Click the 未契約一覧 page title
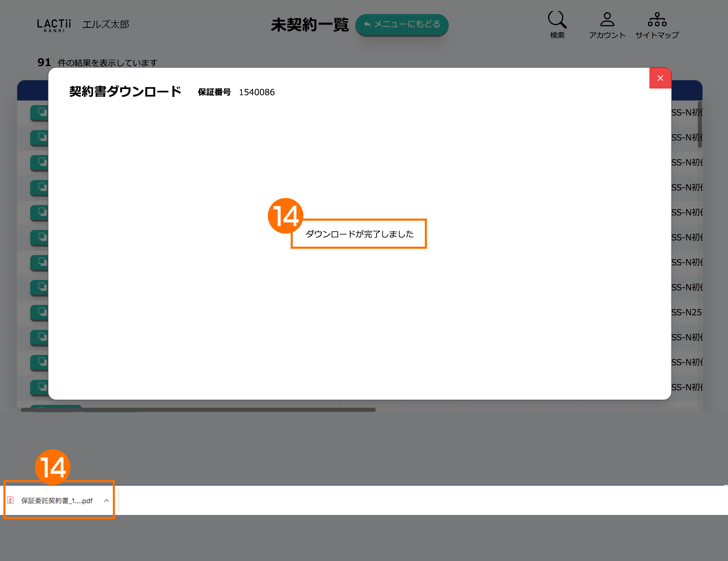The width and height of the screenshot is (728, 561). 309,25
